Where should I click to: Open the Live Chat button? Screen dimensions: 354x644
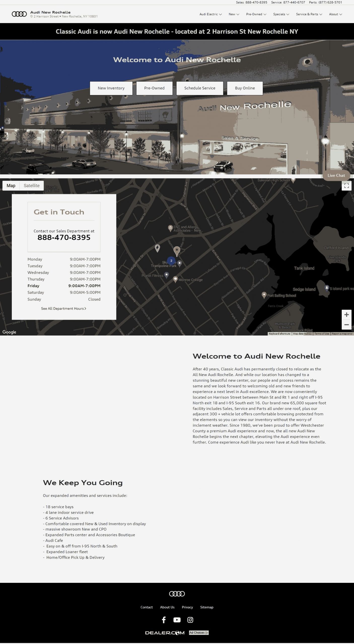[x=336, y=176]
